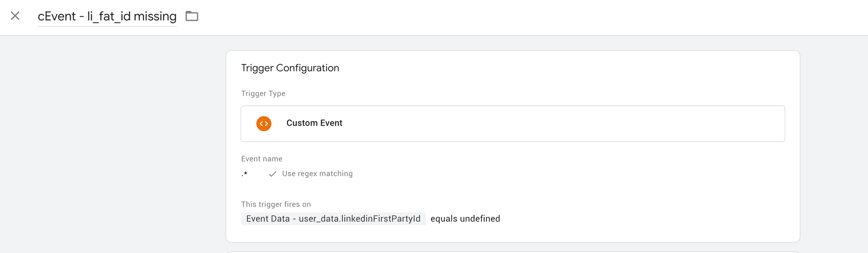The image size is (868, 253).
Task: Click the folder icon beside the trigger name
Action: coord(192,16)
